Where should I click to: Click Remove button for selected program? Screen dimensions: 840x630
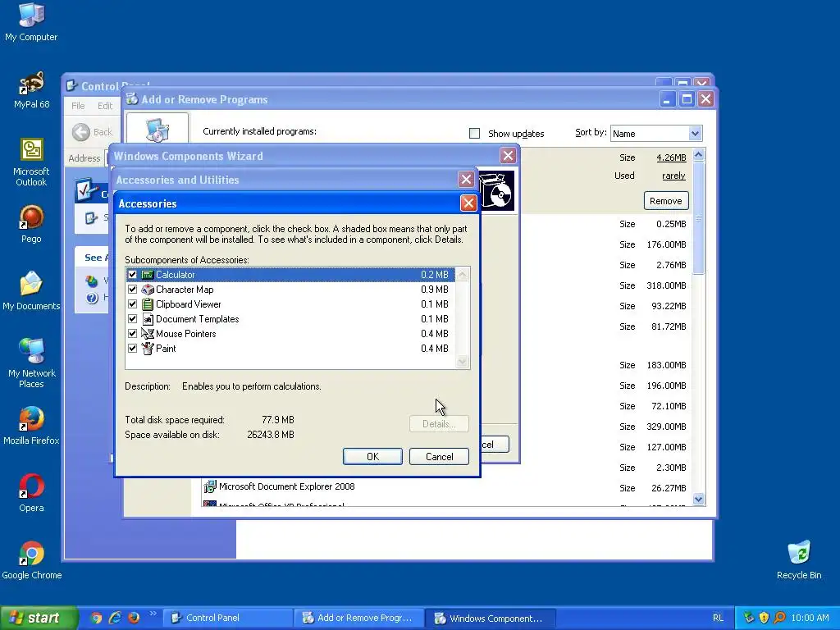click(x=666, y=201)
